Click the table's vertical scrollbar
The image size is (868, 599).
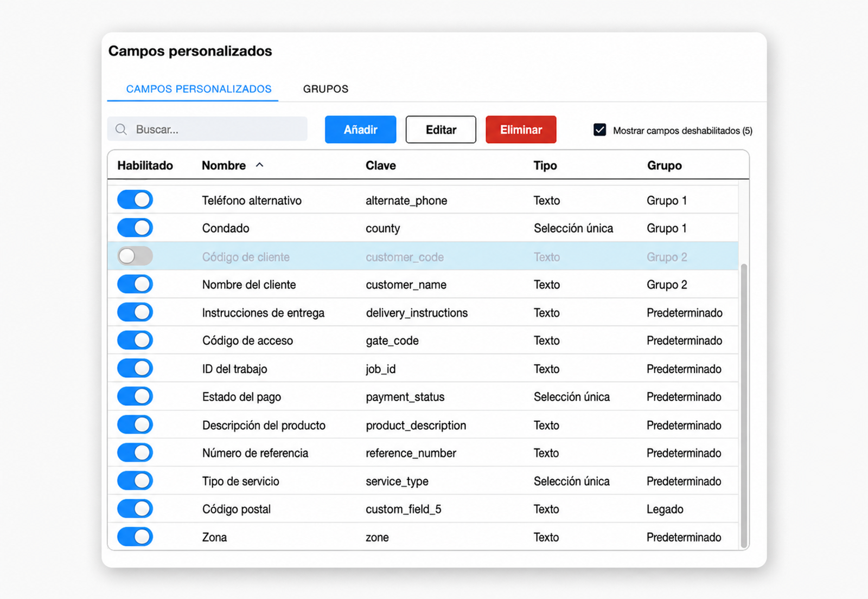point(744,405)
